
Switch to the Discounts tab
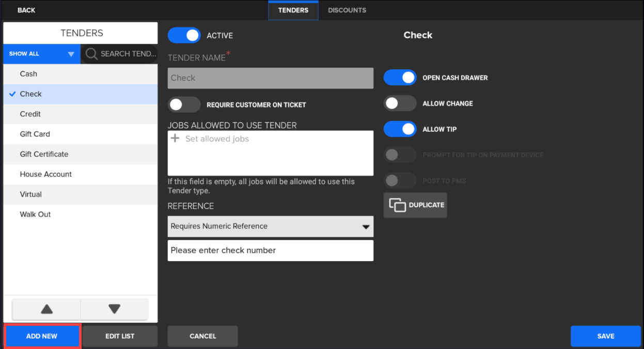[x=347, y=10]
